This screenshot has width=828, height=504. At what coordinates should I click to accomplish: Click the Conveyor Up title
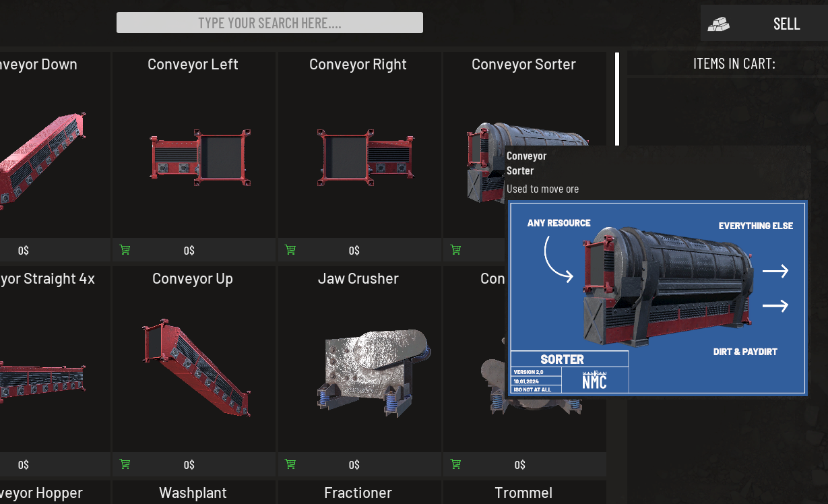point(193,279)
